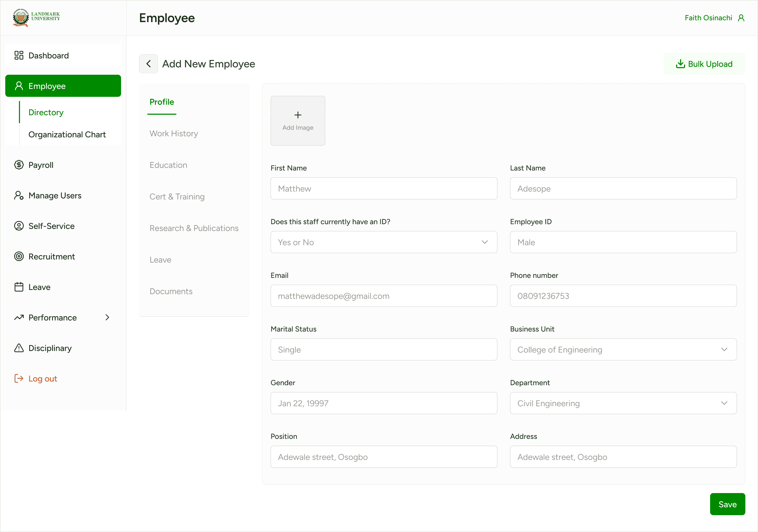This screenshot has height=532, width=758.
Task: Open the staff ID Yes or No dropdown
Action: [x=384, y=242]
